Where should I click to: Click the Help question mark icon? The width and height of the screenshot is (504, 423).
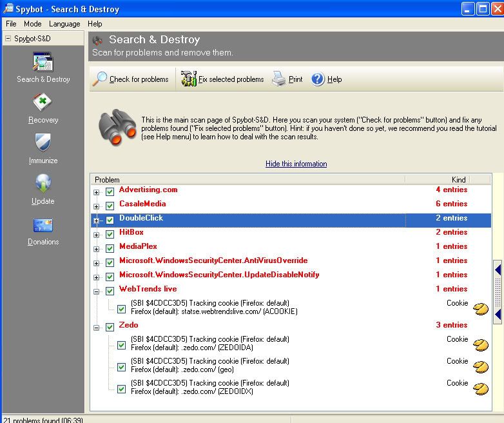coord(318,79)
